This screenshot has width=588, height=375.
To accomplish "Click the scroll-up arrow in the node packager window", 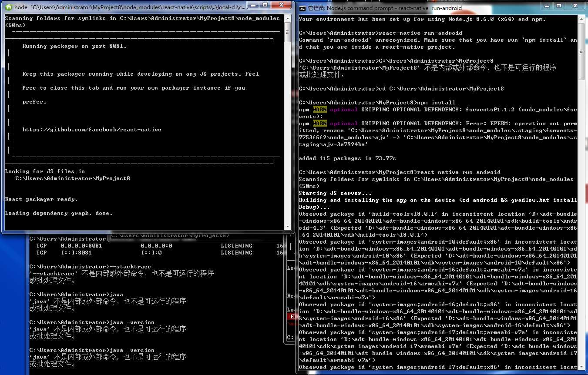I will 287,18.
